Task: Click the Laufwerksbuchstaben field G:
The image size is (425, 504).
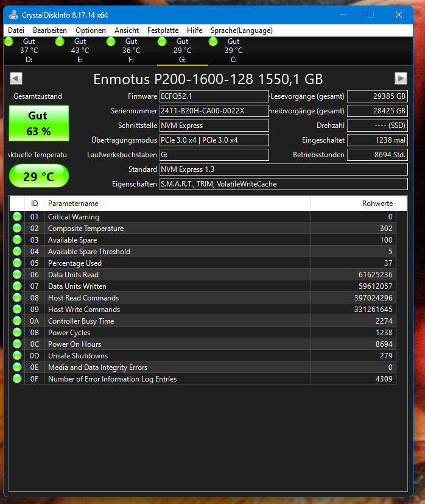Action: pyautogui.click(x=214, y=155)
